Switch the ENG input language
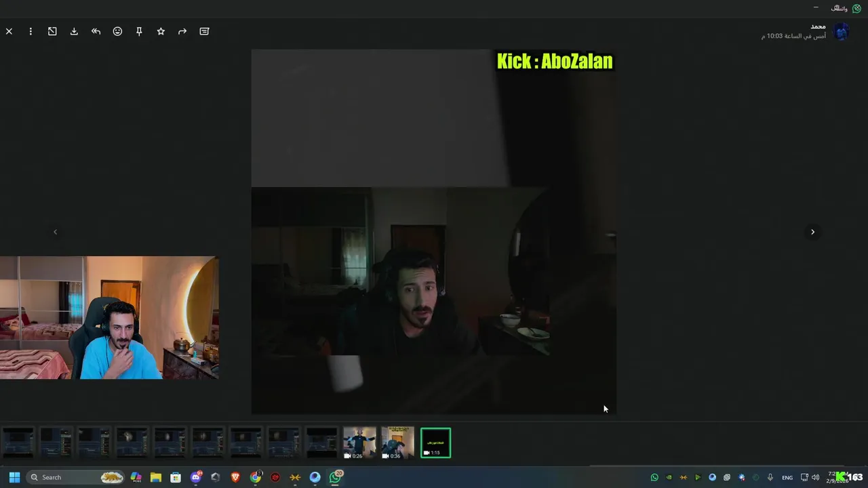Image resolution: width=868 pixels, height=488 pixels. (x=787, y=477)
